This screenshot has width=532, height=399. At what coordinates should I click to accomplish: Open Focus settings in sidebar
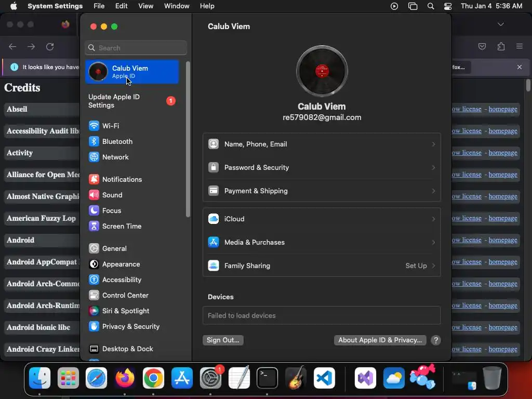(104, 211)
